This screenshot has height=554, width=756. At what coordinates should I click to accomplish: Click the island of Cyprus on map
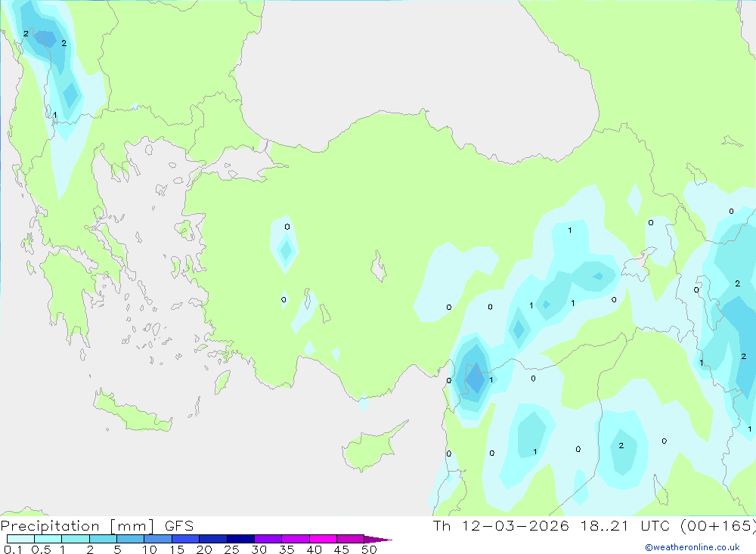click(369, 450)
